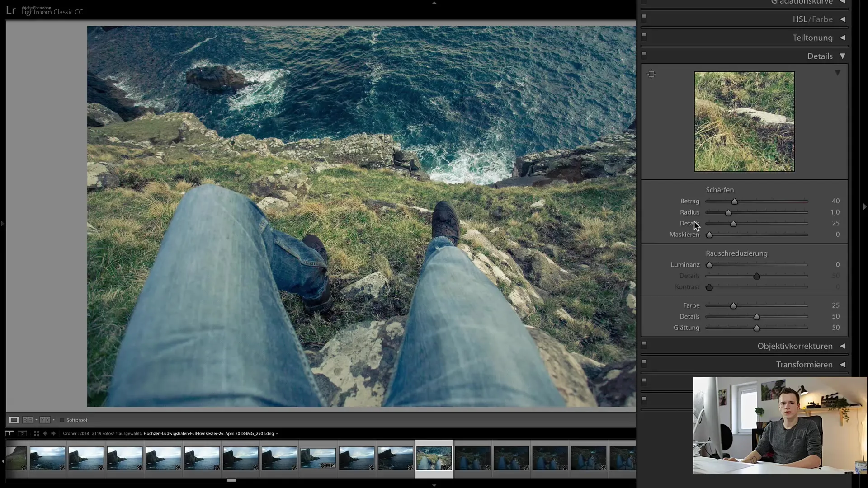This screenshot has width=868, height=488.
Task: Click the Betrag value field showing 40
Action: pos(835,201)
